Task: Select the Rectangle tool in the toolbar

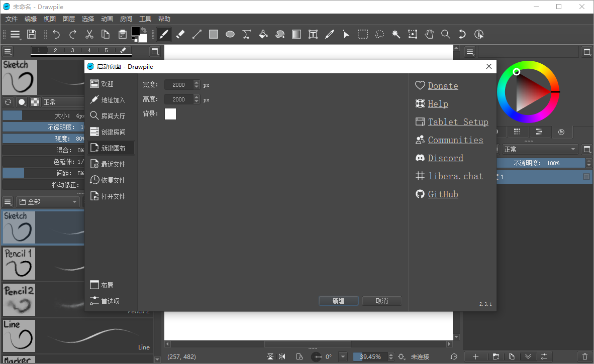Action: 214,35
